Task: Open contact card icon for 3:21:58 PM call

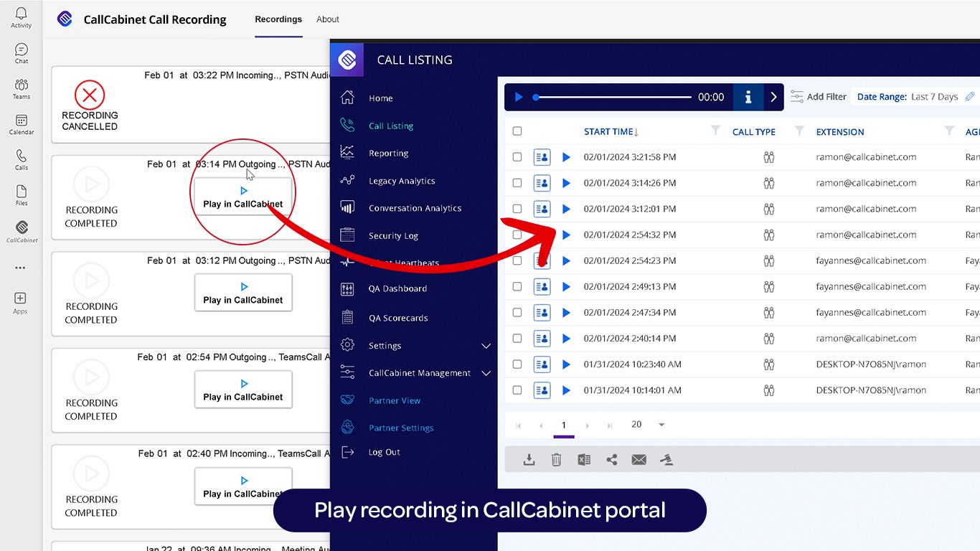Action: click(x=542, y=157)
